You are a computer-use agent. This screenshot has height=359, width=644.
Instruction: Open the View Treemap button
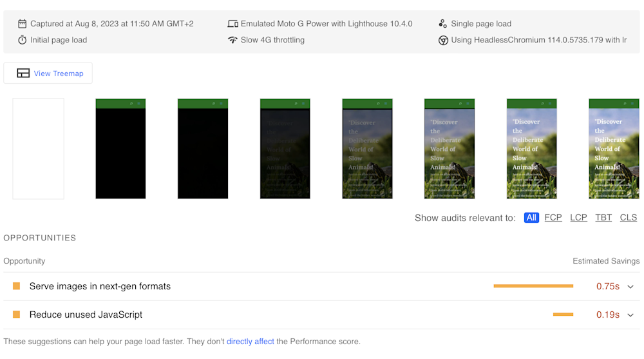(x=48, y=73)
